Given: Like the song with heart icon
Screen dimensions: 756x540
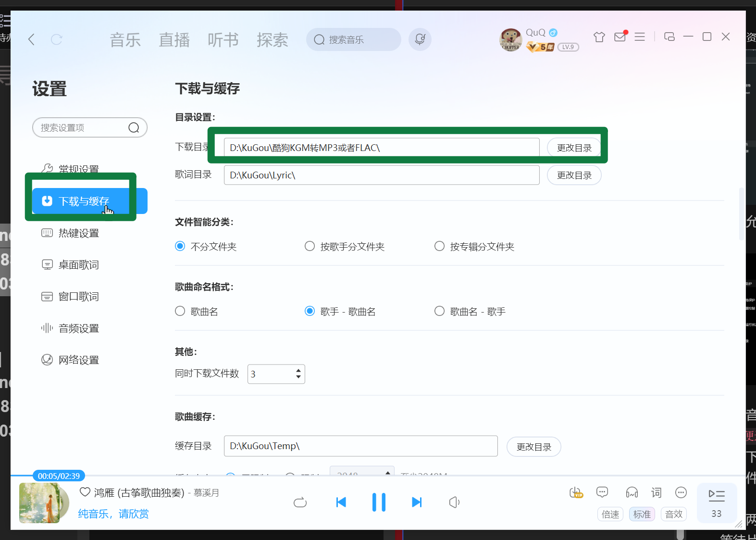Looking at the screenshot, I should pos(85,492).
